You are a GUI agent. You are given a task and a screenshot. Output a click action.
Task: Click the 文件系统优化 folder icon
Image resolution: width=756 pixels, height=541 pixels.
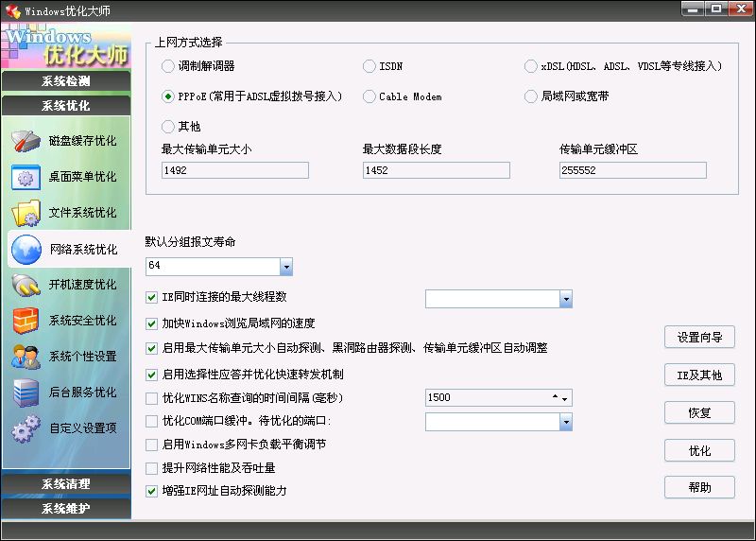[26, 213]
